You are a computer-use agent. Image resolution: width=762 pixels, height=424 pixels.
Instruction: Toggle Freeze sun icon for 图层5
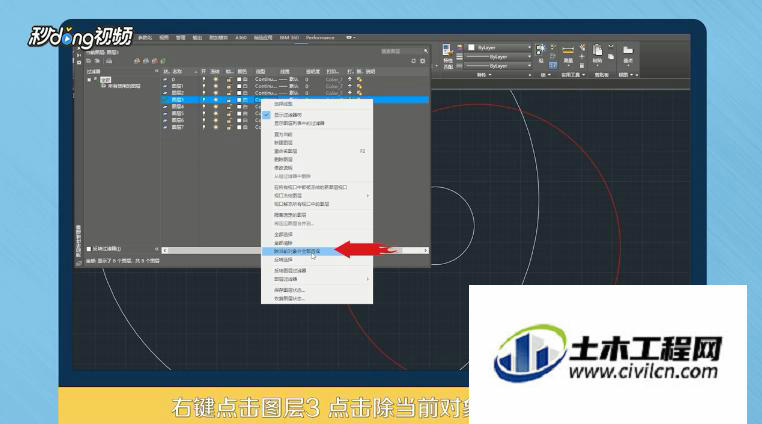[216, 113]
